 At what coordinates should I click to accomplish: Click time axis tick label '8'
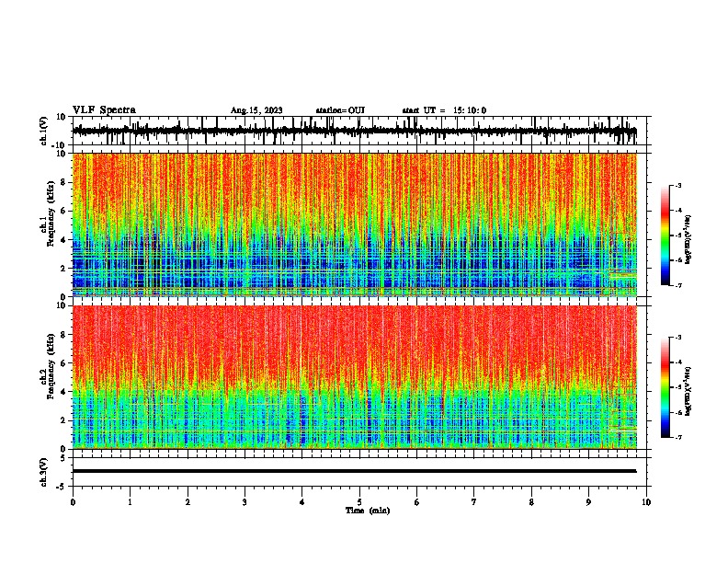coord(531,502)
